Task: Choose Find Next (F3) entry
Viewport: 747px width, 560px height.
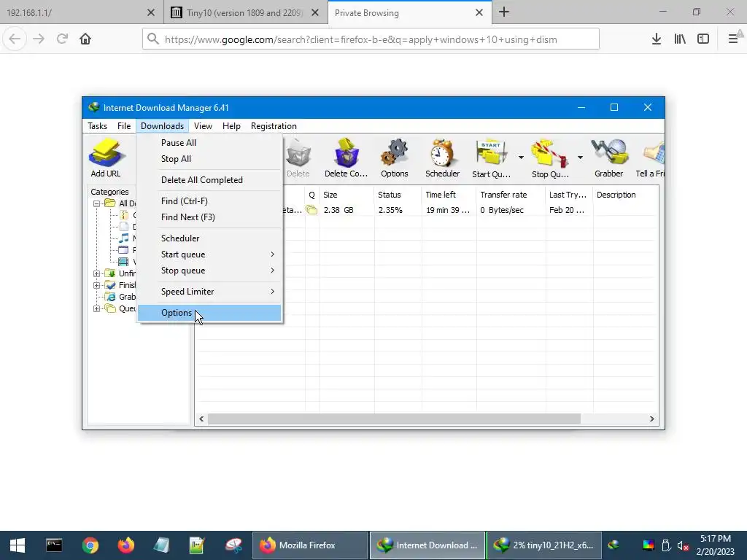Action: (209, 217)
